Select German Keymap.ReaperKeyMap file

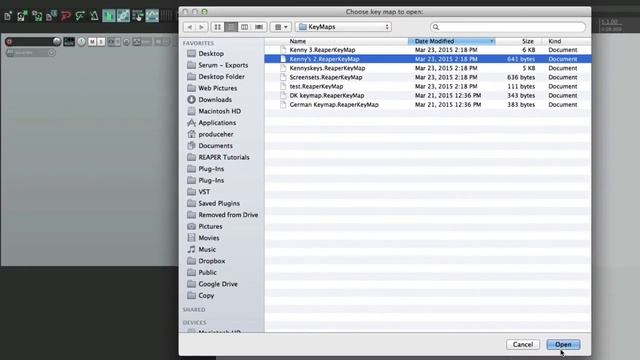tap(427, 104)
